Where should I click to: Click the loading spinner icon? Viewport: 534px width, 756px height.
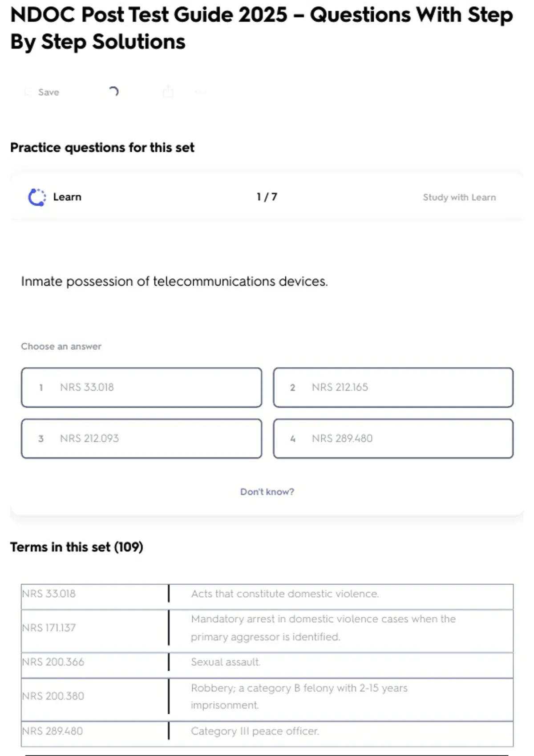click(114, 92)
